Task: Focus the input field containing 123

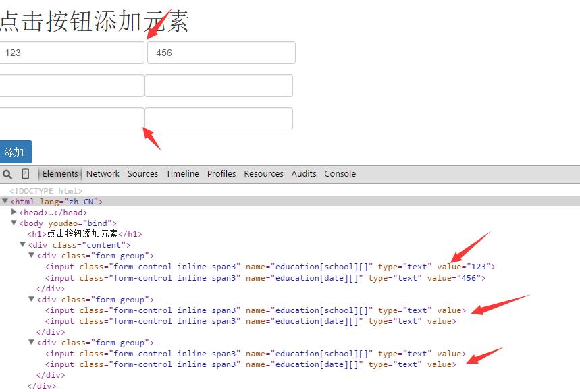Action: (72, 53)
